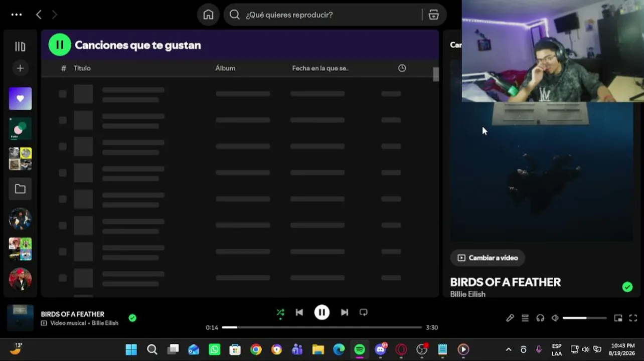Open the clock and date flyout
This screenshot has width=644, height=361.
coord(623,349)
